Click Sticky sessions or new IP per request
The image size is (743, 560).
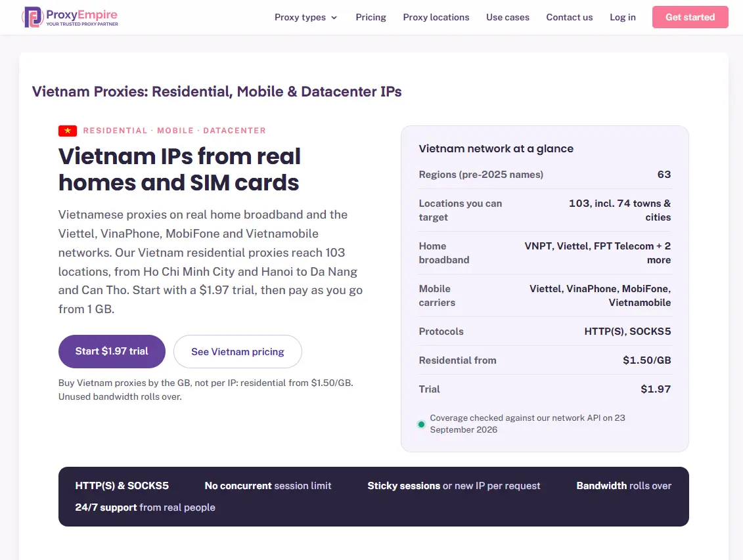[453, 486]
